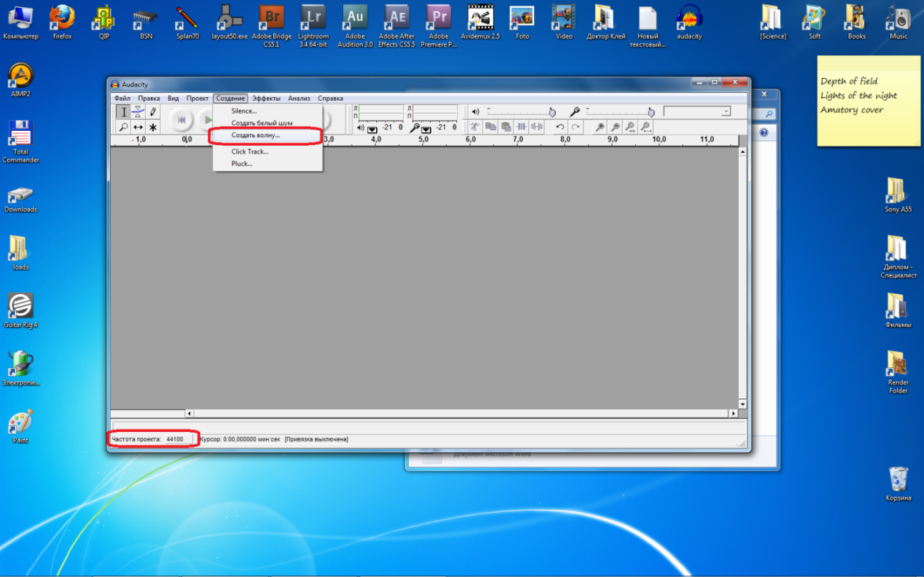The image size is (924, 577).
Task: Select the Zoom tool in tools palette
Action: pyautogui.click(x=124, y=127)
